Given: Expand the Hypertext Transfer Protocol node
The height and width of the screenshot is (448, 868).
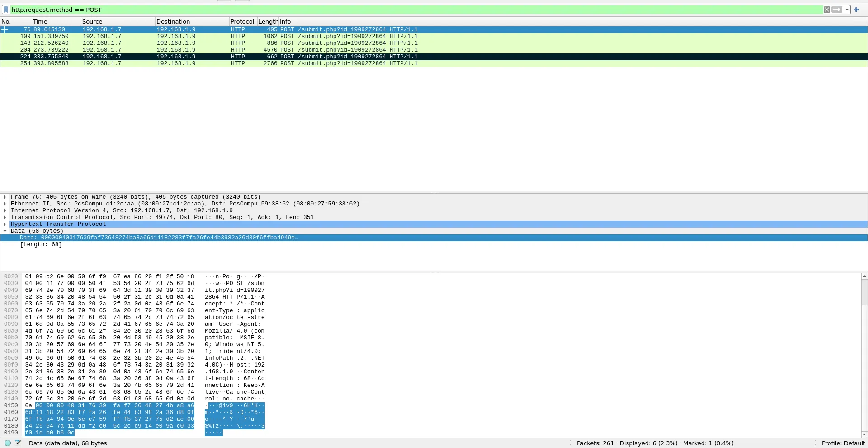Looking at the screenshot, I should click(5, 224).
